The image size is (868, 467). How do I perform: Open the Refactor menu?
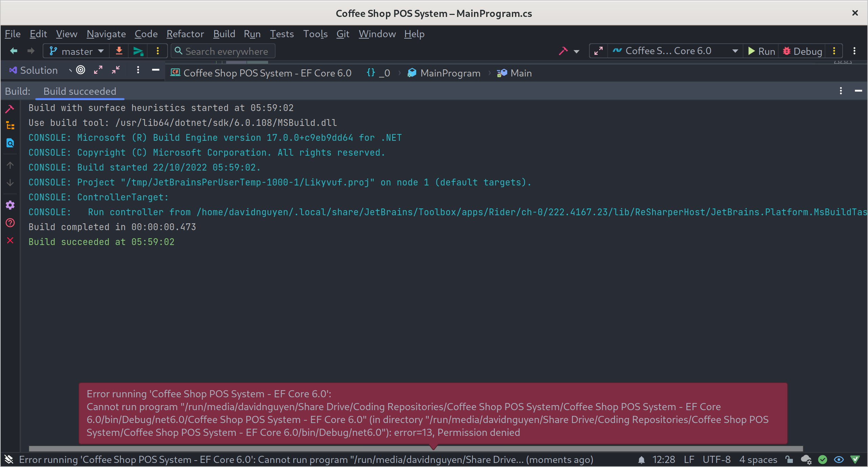tap(185, 34)
